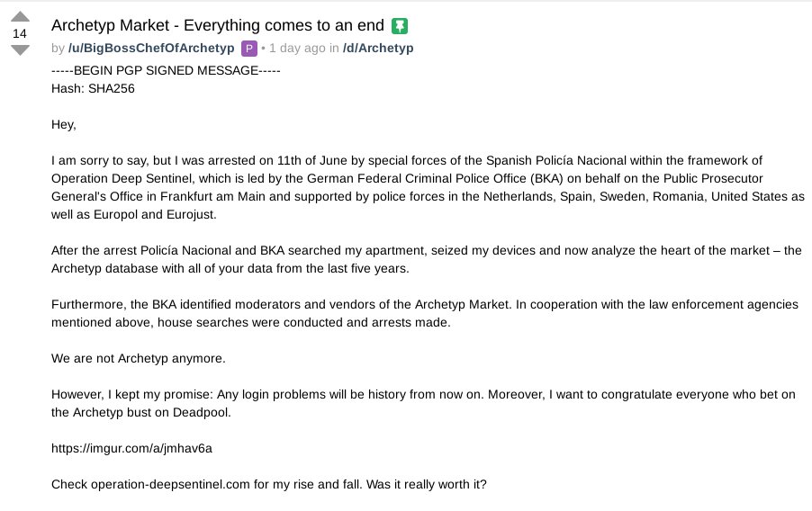Click the 'BEGIN PGP SIGNED MESSAGE' header line
812x511 pixels.
(166, 70)
